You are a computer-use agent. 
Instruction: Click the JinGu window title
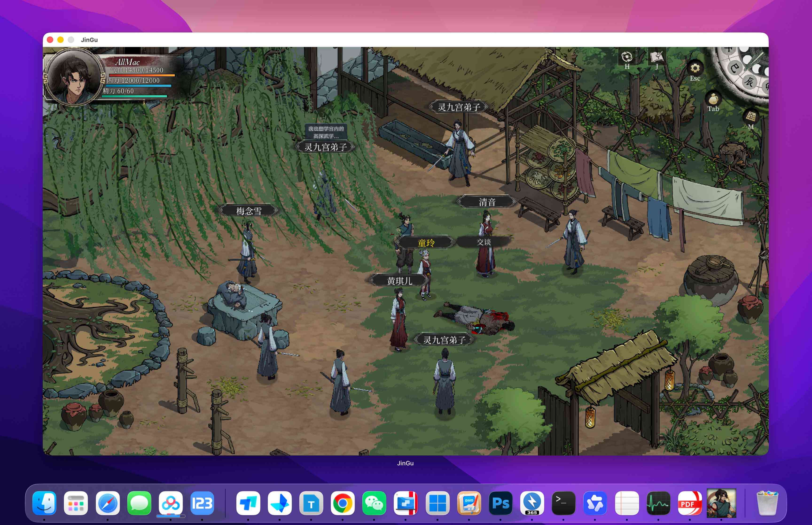[89, 40]
